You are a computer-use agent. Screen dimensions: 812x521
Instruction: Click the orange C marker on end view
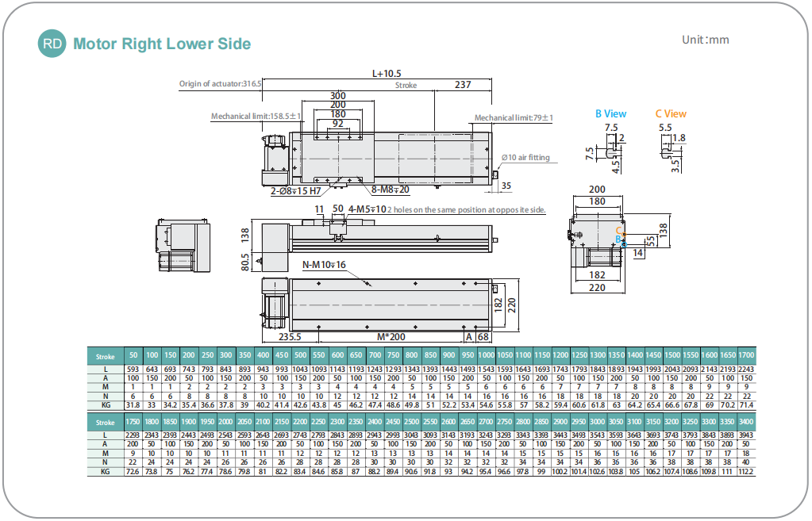[x=619, y=231]
